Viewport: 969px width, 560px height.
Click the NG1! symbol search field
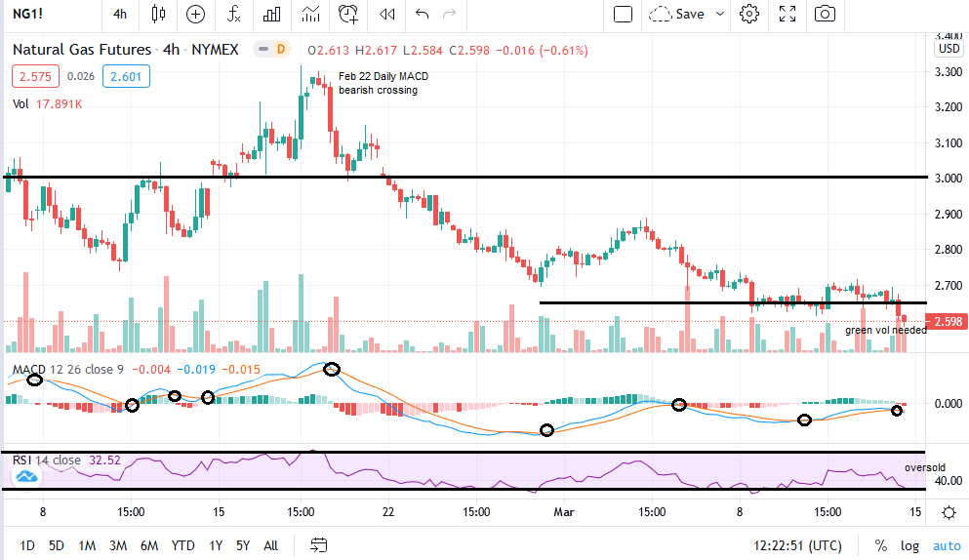click(27, 14)
